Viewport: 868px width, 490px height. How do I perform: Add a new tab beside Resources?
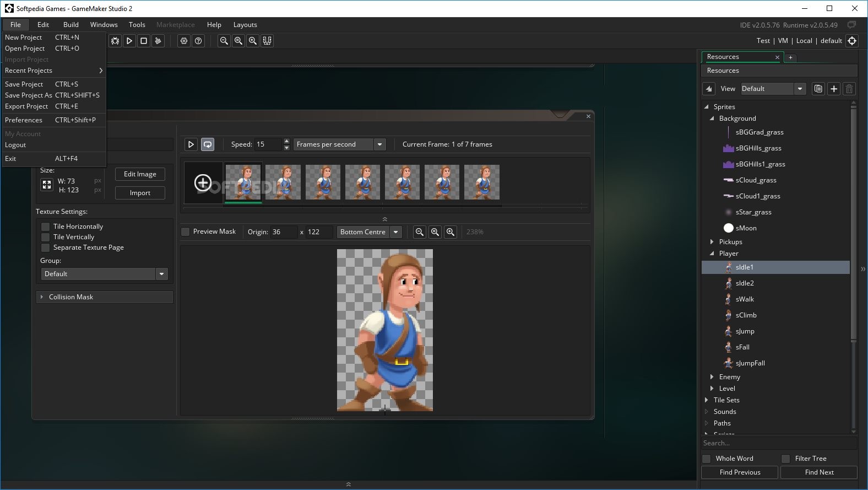pos(790,57)
